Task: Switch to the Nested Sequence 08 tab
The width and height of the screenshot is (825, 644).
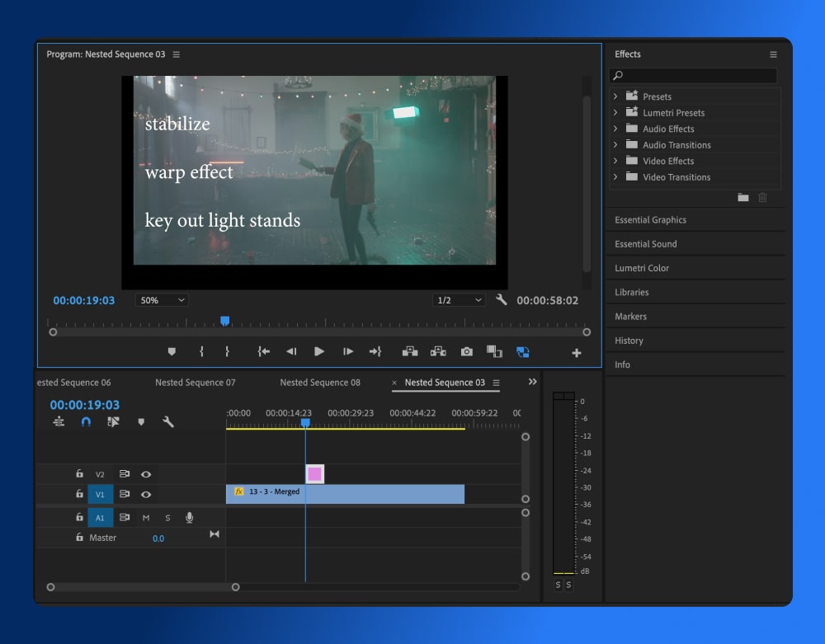Action: point(321,382)
